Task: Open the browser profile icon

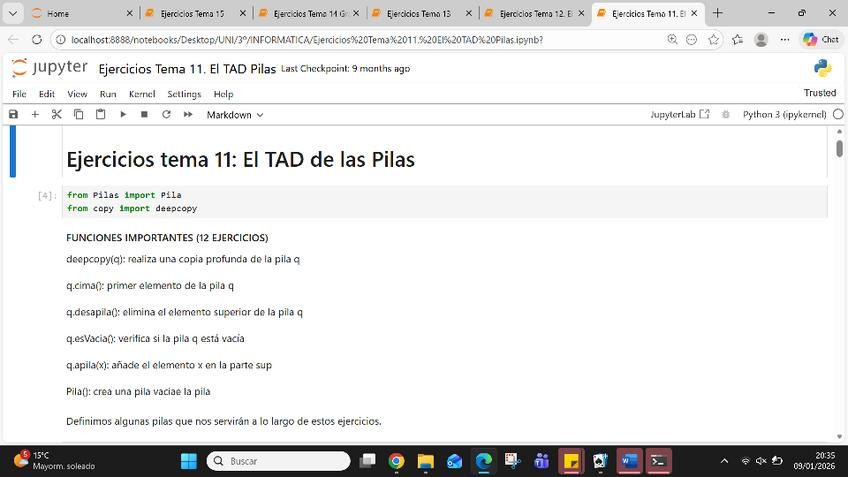Action: pyautogui.click(x=761, y=39)
